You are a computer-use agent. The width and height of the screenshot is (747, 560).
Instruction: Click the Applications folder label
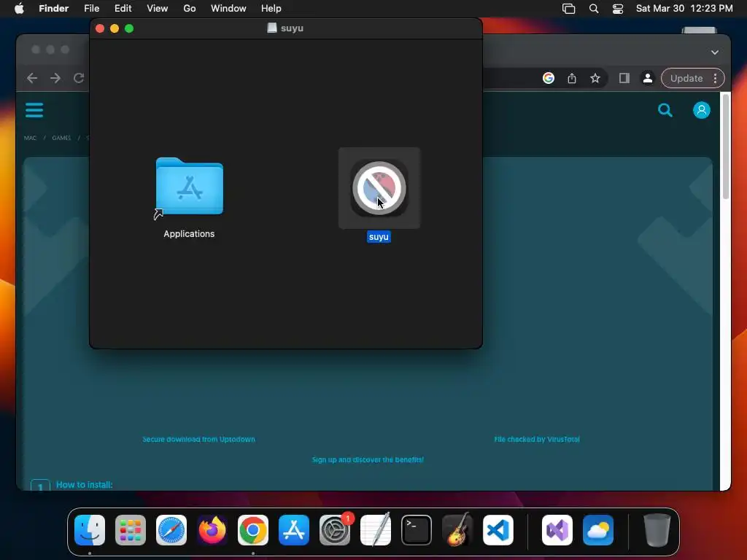pyautogui.click(x=189, y=234)
